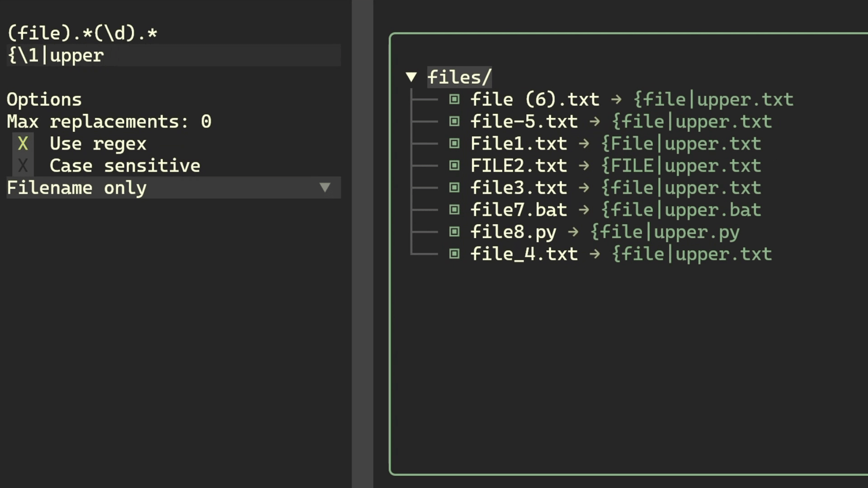This screenshot has height=488, width=868.
Task: Click the square icon beside file7.bat
Action: 454,210
